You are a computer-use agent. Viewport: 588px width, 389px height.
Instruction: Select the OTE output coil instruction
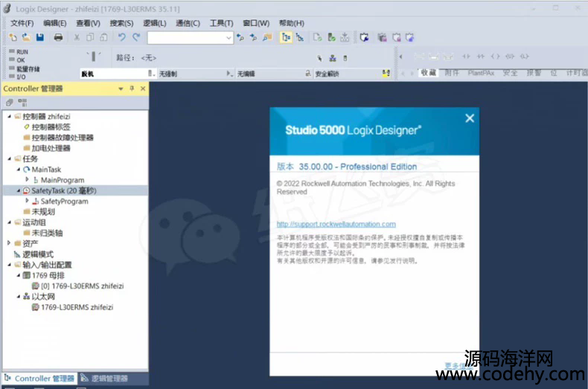coord(496,57)
